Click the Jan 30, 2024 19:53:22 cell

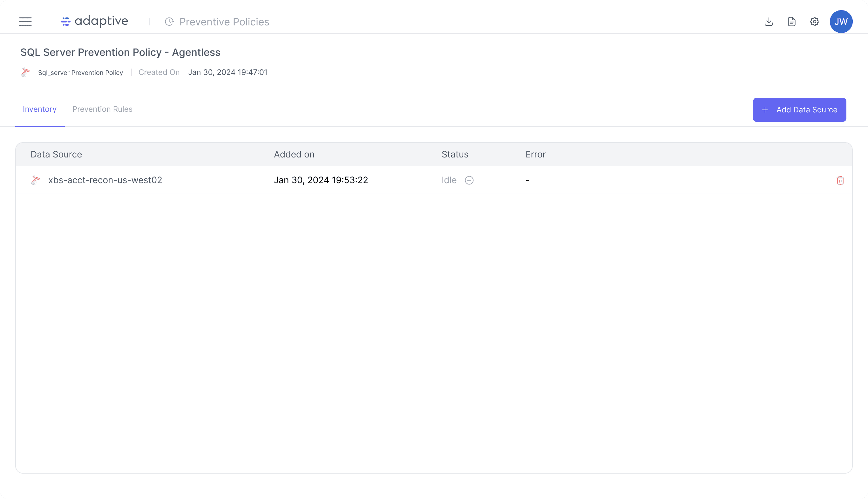[x=321, y=180]
